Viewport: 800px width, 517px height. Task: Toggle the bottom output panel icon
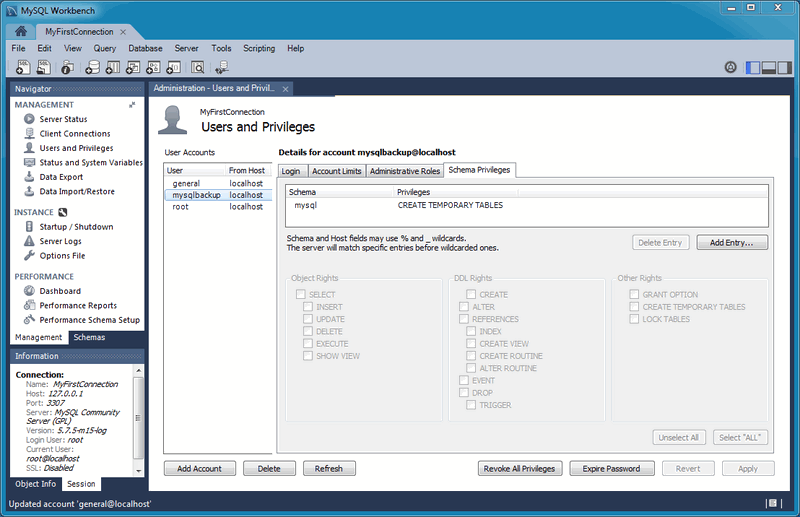coord(769,67)
